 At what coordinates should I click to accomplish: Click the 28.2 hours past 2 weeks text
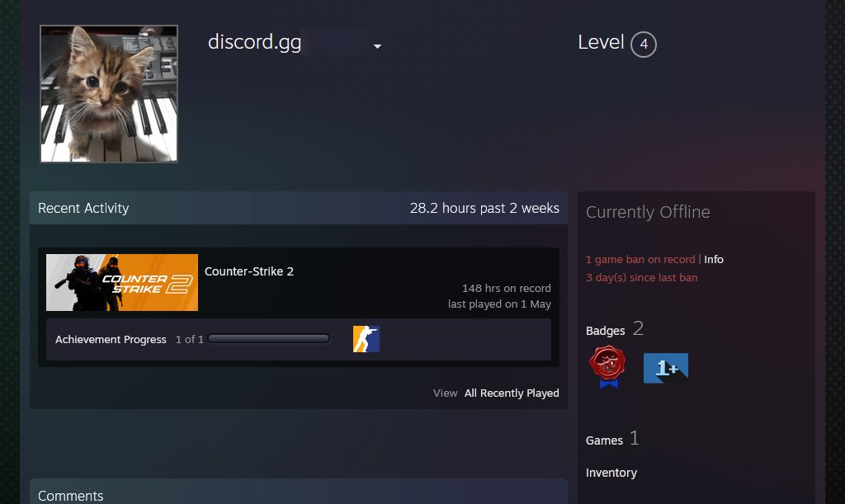484,209
